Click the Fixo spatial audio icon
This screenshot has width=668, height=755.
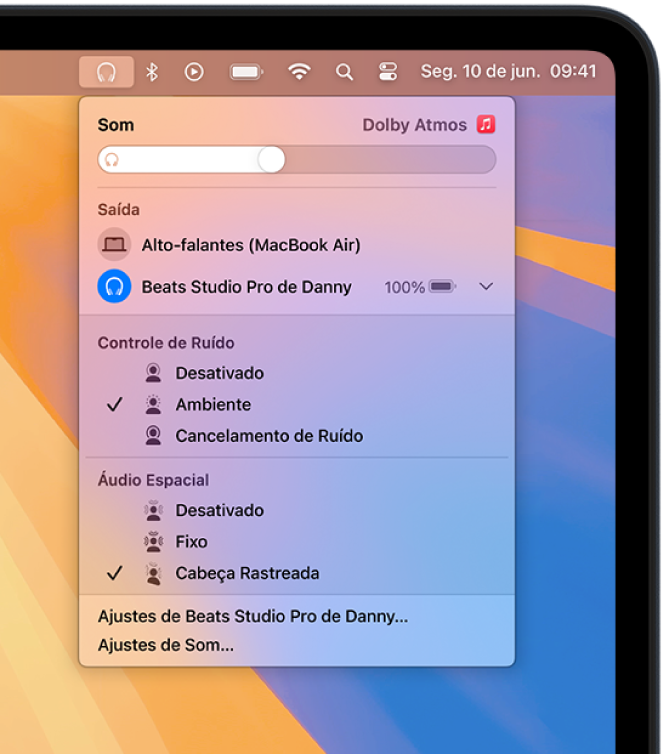(154, 542)
